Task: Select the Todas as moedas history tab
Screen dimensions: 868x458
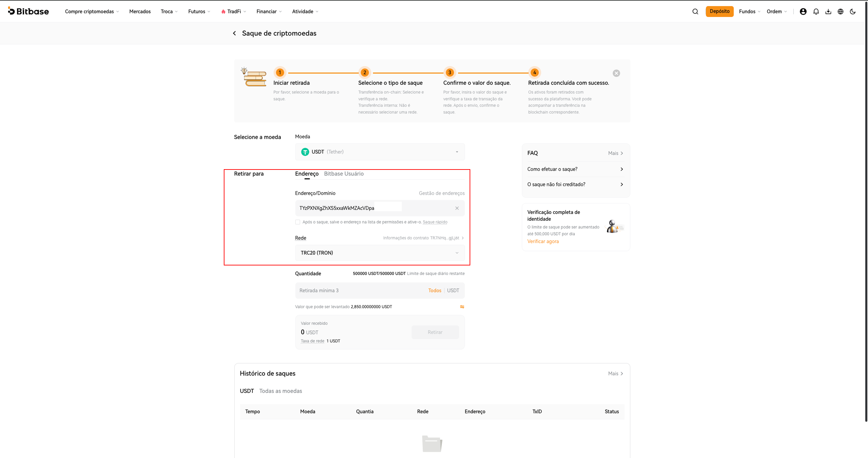Action: [x=280, y=391]
